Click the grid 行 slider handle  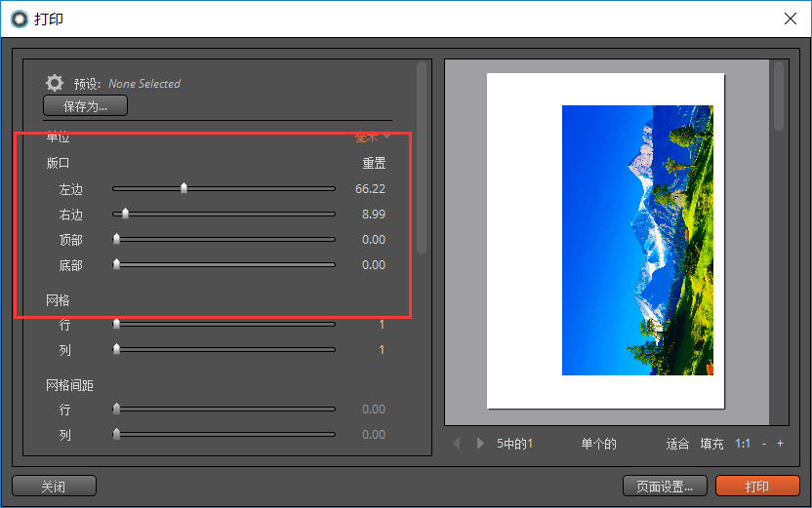pos(116,324)
